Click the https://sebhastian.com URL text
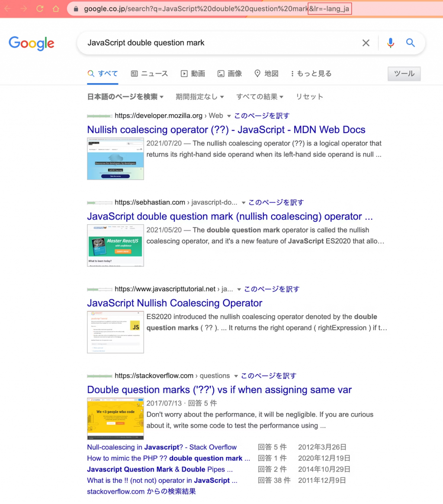443x504 pixels. (150, 203)
